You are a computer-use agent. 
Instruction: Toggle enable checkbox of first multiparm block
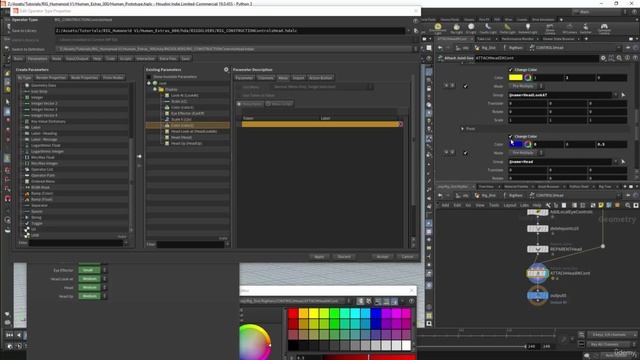click(465, 86)
